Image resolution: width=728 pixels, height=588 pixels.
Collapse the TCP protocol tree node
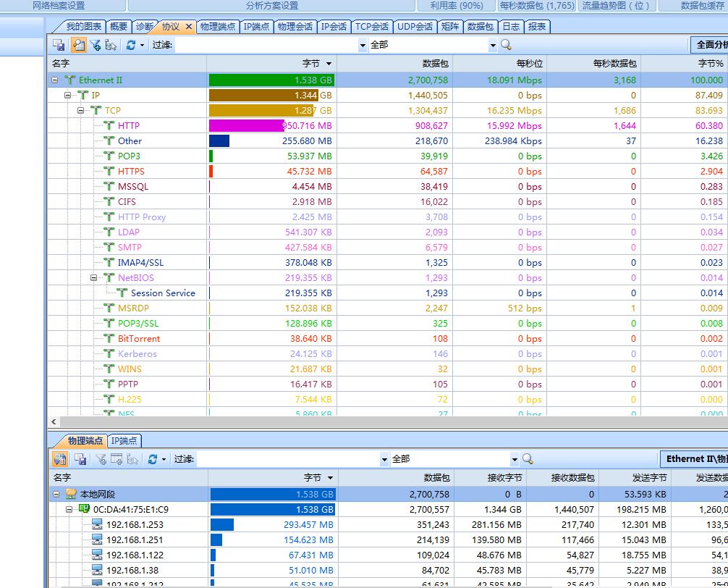(80, 110)
